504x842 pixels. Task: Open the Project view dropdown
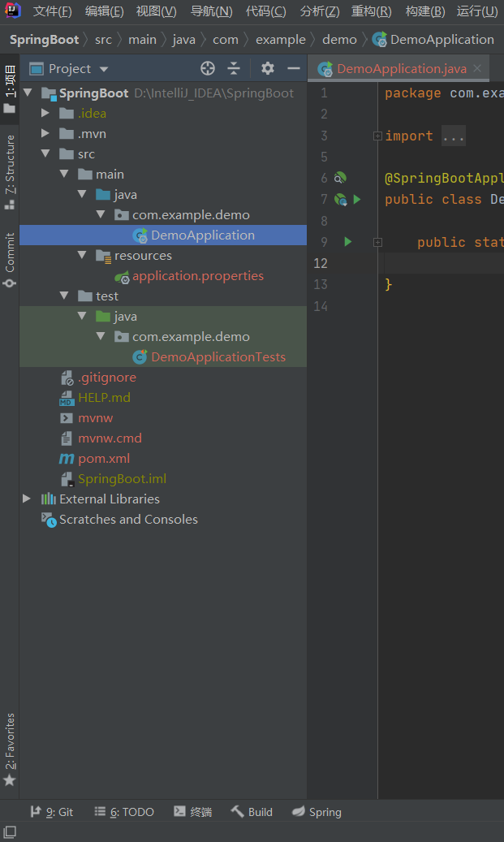click(x=104, y=69)
